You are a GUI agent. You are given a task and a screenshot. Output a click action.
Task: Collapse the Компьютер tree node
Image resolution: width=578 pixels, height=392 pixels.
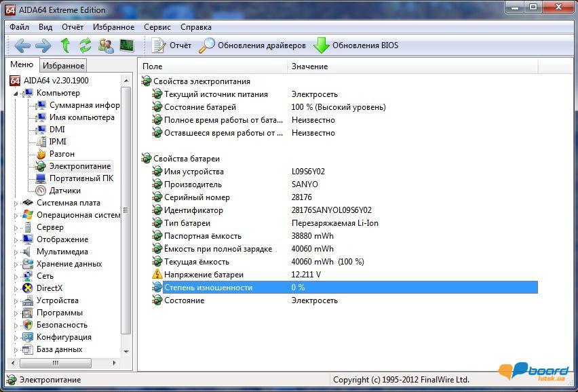17,93
